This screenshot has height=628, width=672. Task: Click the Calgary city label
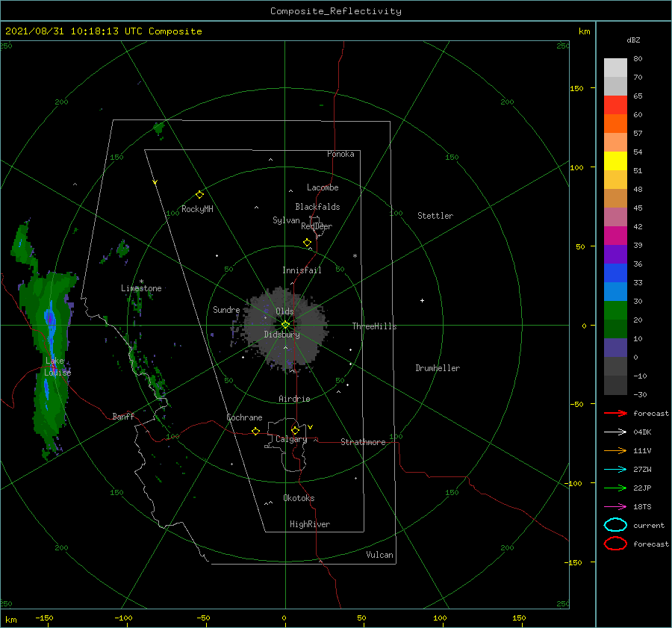(x=291, y=439)
